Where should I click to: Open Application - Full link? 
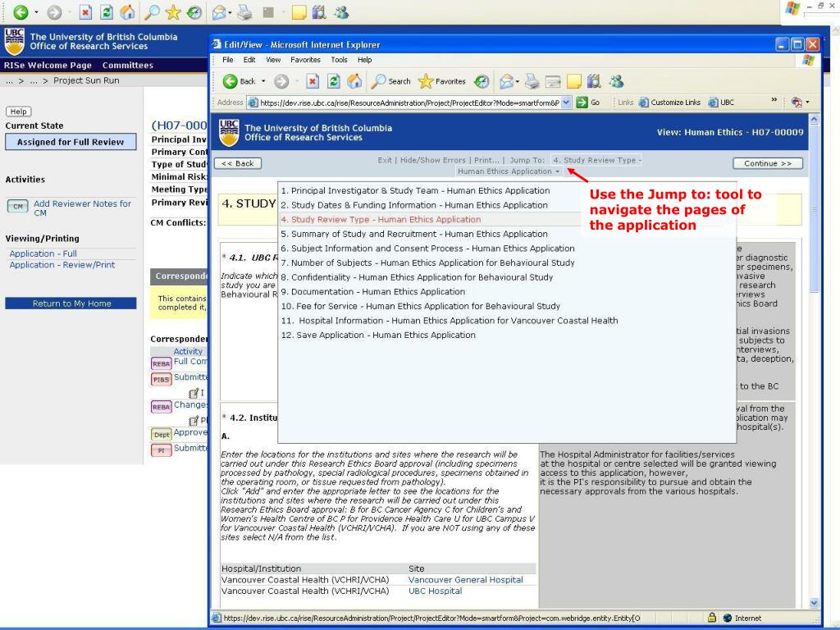[43, 253]
